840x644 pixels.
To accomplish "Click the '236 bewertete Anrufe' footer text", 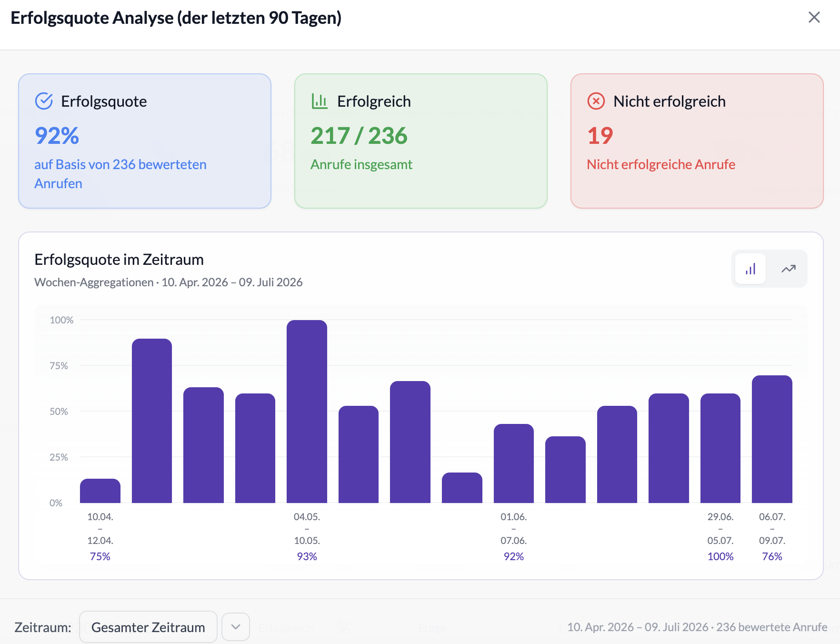I will pyautogui.click(x=772, y=627).
